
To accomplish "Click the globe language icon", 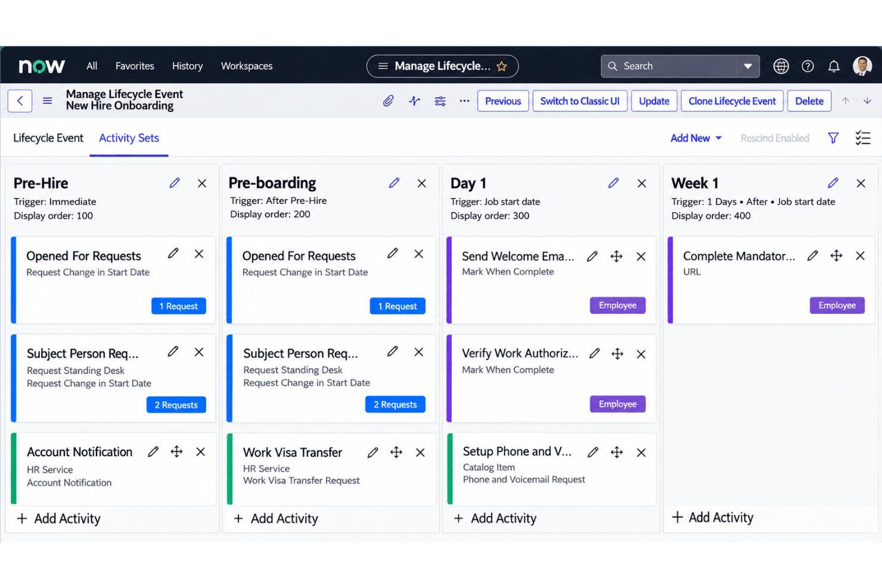I will [x=781, y=66].
